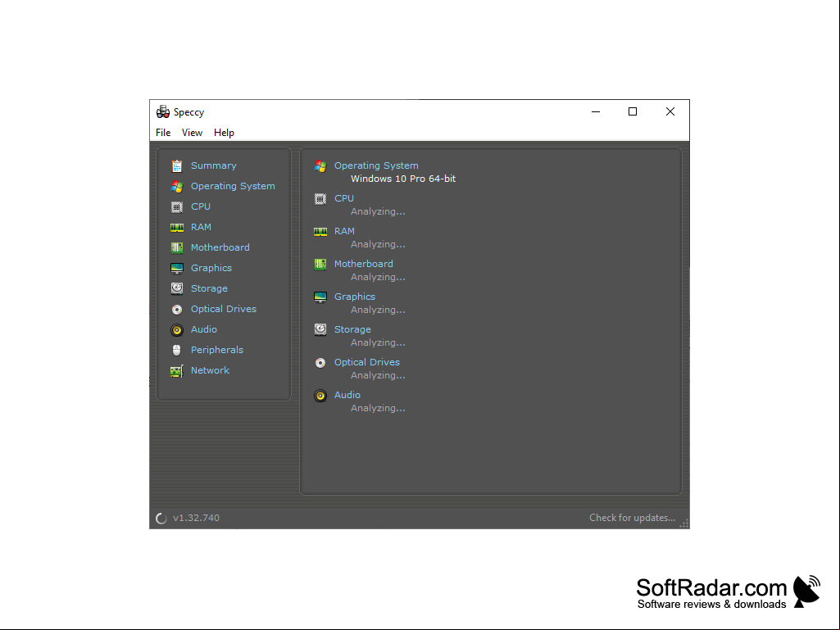This screenshot has width=840, height=630.
Task: Click Audio heading link in summary
Action: click(x=347, y=395)
